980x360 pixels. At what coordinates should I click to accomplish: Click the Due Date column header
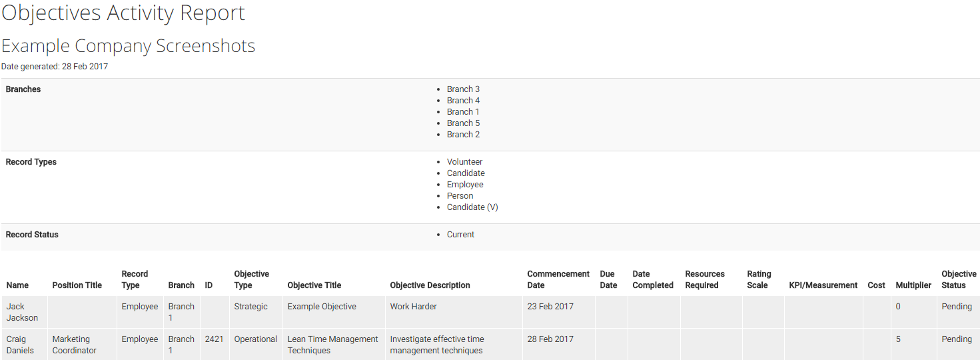[x=609, y=279]
